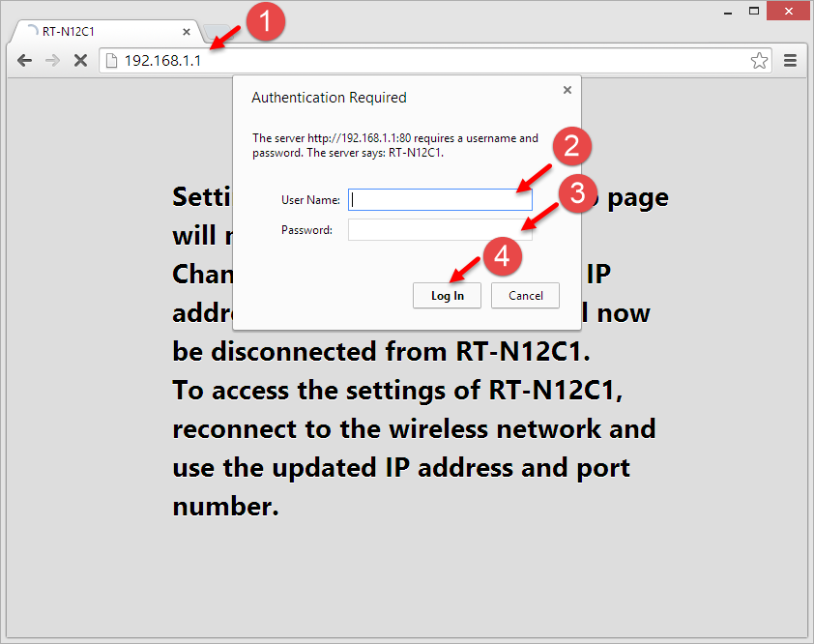
Task: Click the address bar showing 192.168.1.1
Action: (435, 61)
